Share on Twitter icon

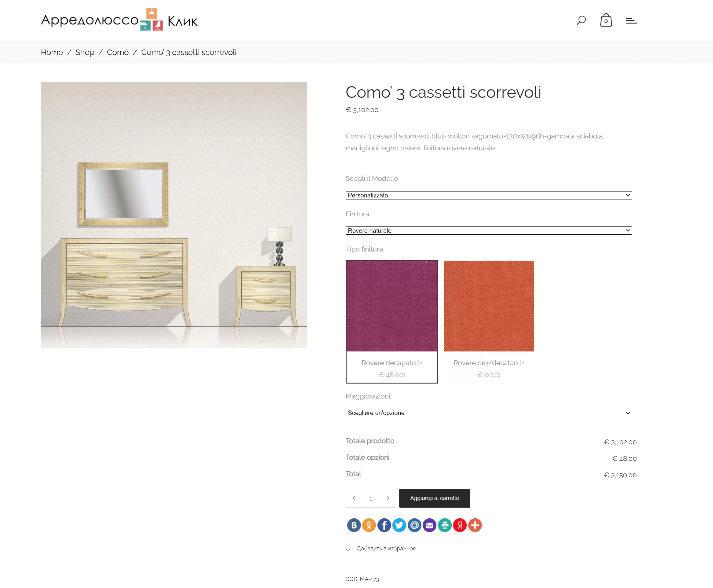(399, 525)
